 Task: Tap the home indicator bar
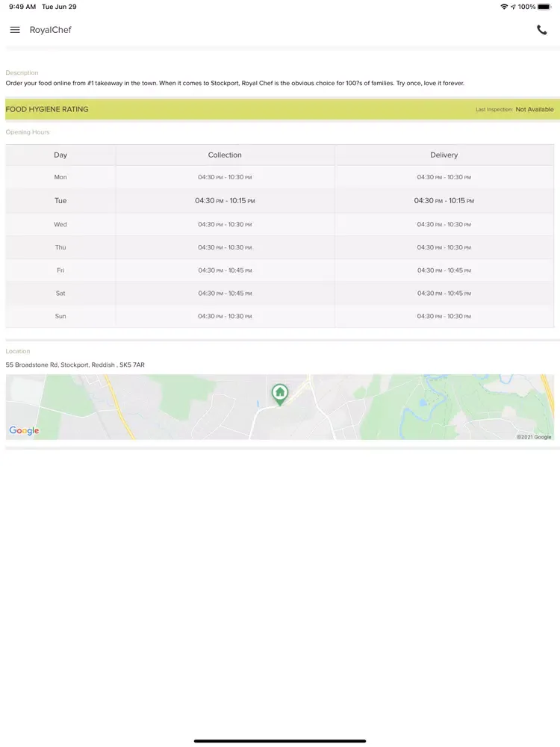(x=280, y=741)
